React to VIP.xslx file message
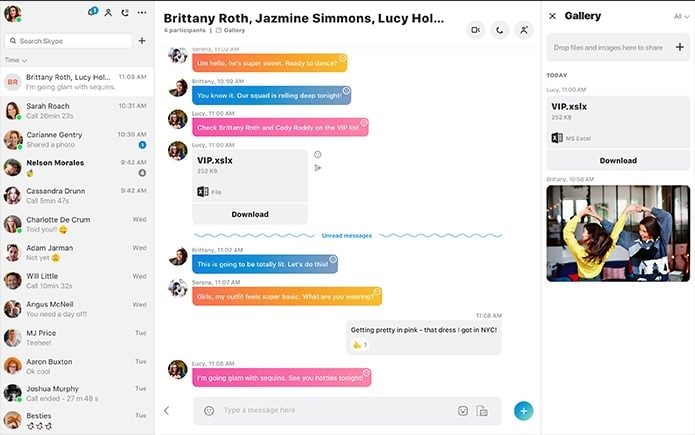Image resolution: width=695 pixels, height=435 pixels. pyautogui.click(x=317, y=154)
